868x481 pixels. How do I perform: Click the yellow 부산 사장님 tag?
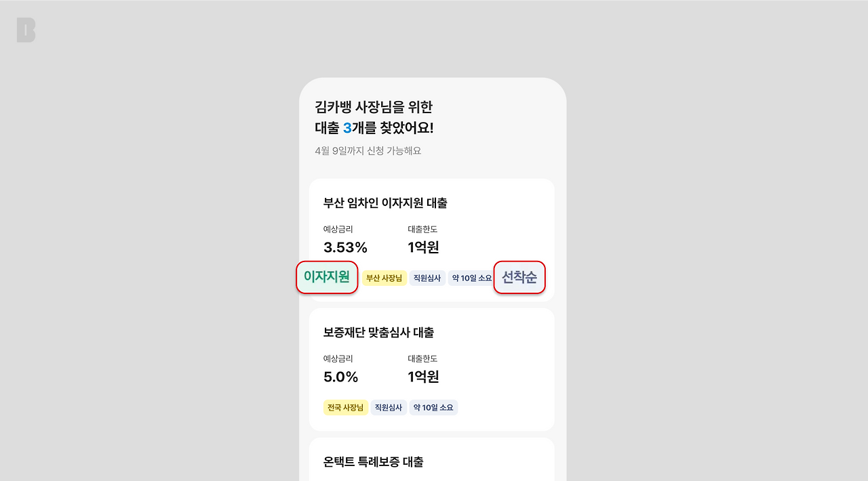pos(384,278)
